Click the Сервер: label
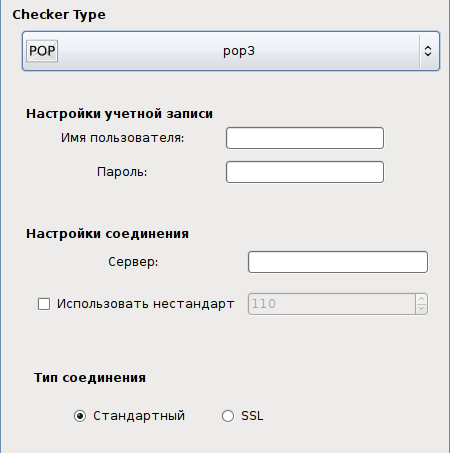 tap(133, 262)
